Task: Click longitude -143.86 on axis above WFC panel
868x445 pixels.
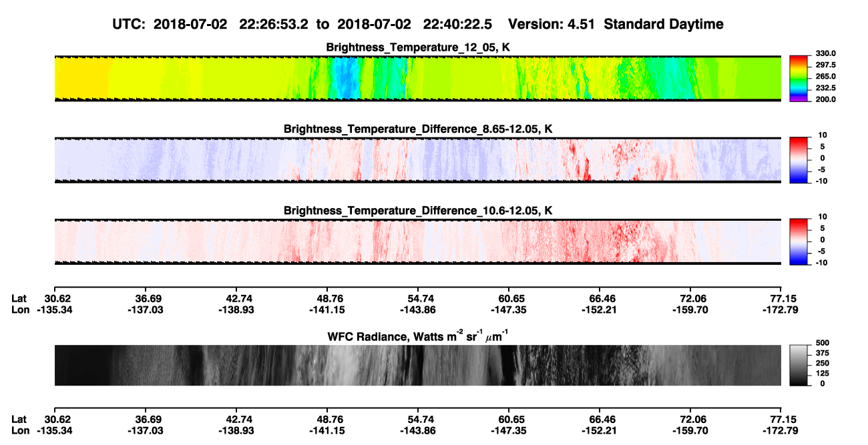Action: coord(417,310)
